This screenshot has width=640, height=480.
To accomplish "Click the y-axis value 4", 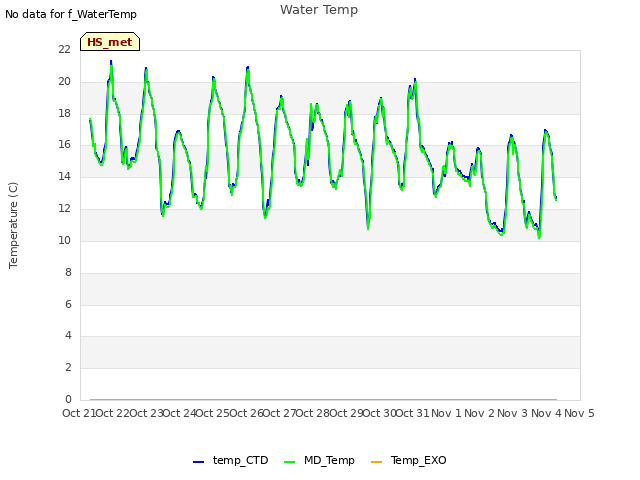I will [x=68, y=336].
